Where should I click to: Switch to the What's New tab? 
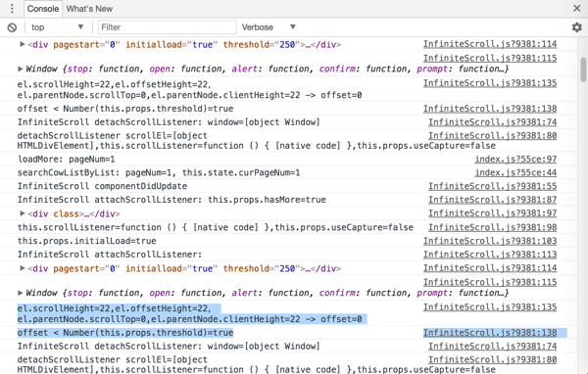tap(89, 9)
